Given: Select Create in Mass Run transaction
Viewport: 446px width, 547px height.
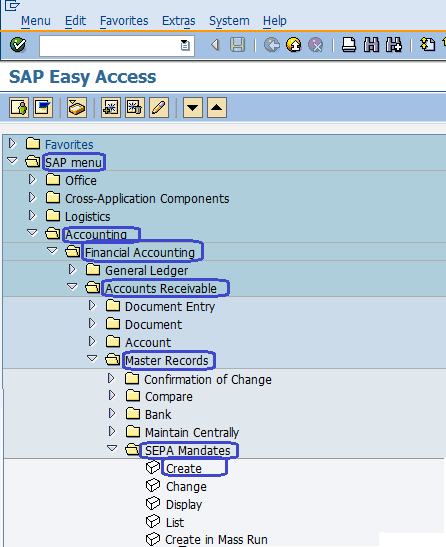Looking at the screenshot, I should (216, 539).
